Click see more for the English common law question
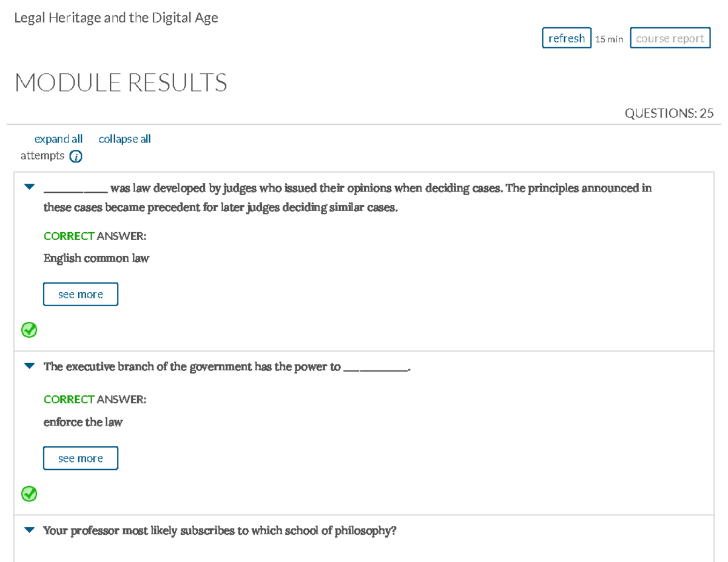728x562 pixels. coord(80,293)
